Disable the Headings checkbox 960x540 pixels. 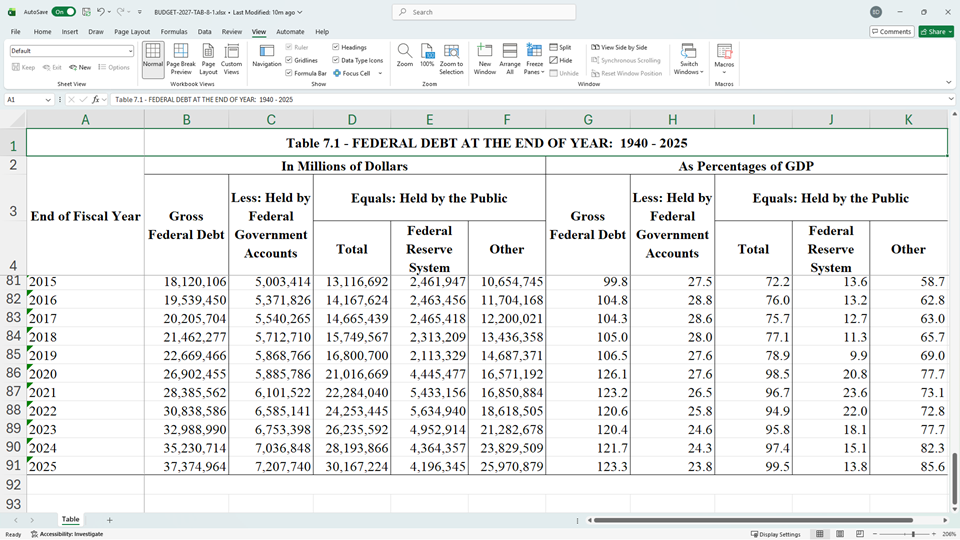336,47
